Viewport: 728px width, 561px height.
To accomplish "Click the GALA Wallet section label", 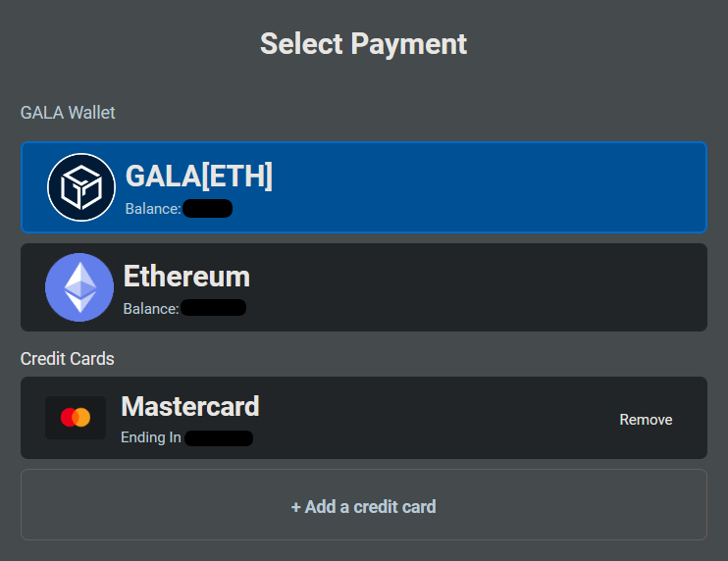I will 68,113.
